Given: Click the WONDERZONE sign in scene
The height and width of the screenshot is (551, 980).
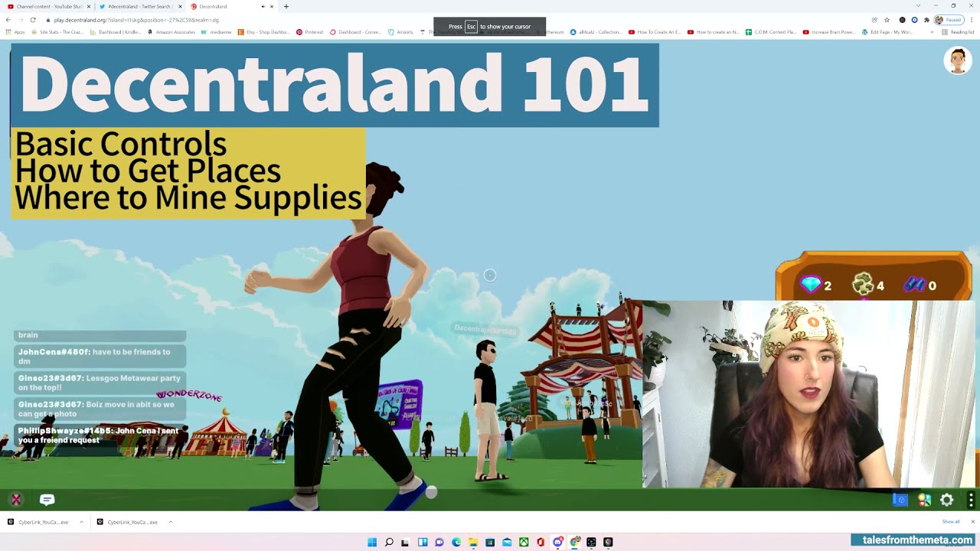Looking at the screenshot, I should (189, 396).
